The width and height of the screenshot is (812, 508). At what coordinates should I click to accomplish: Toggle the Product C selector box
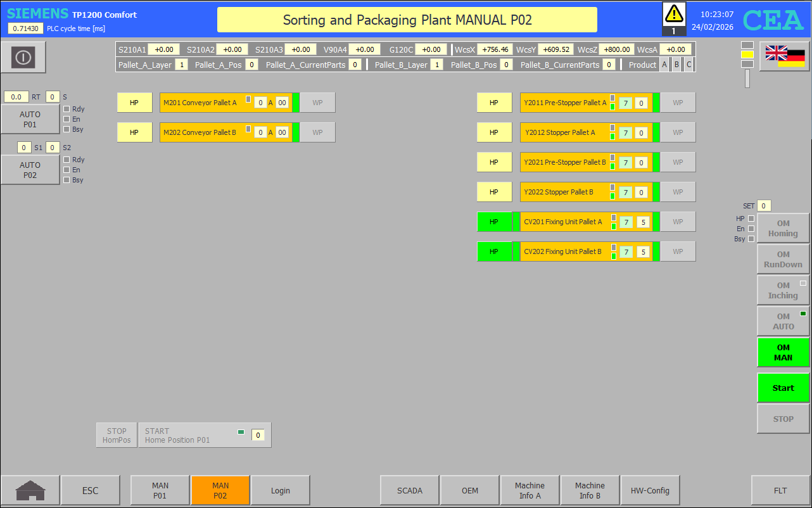(x=688, y=65)
